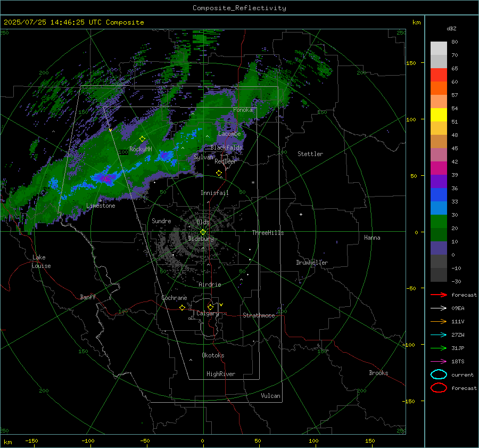Click the yellow diamond marker above Calgary
This screenshot has width=479, height=448.
click(210, 307)
